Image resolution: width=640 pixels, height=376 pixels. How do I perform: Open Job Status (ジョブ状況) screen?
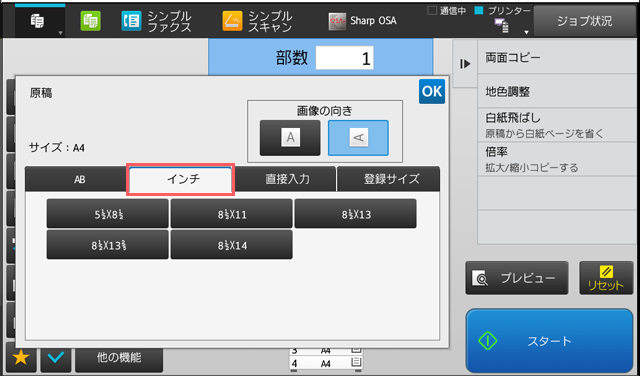pos(584,21)
